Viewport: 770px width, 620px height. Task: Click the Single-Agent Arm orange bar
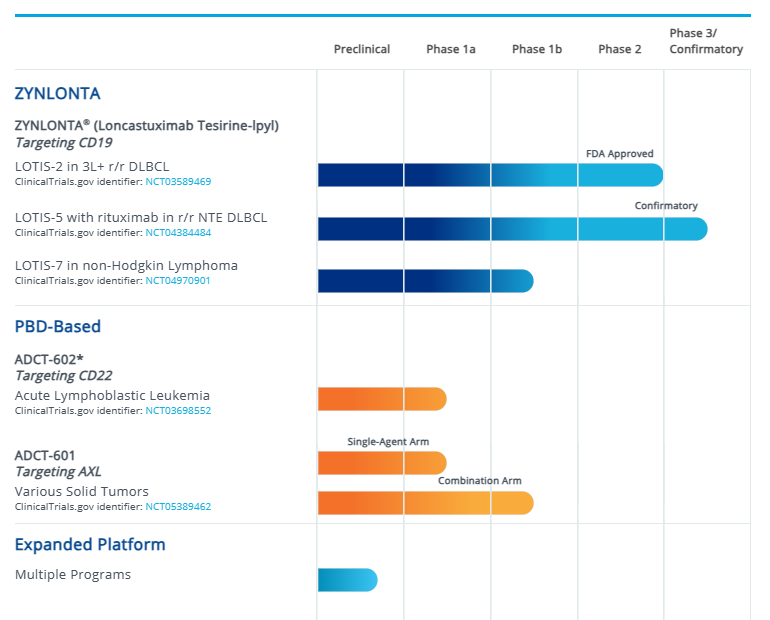(382, 463)
